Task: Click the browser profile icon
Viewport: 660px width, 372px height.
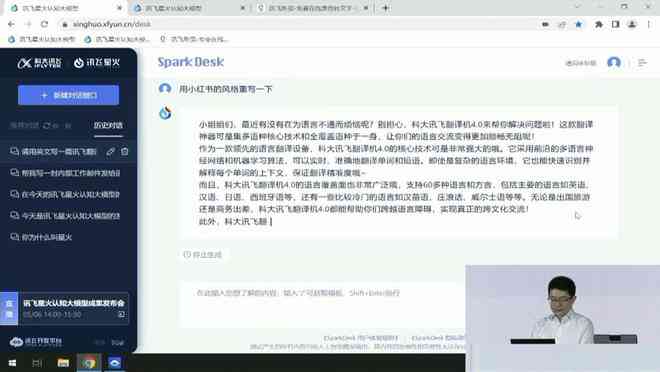Action: point(632,24)
